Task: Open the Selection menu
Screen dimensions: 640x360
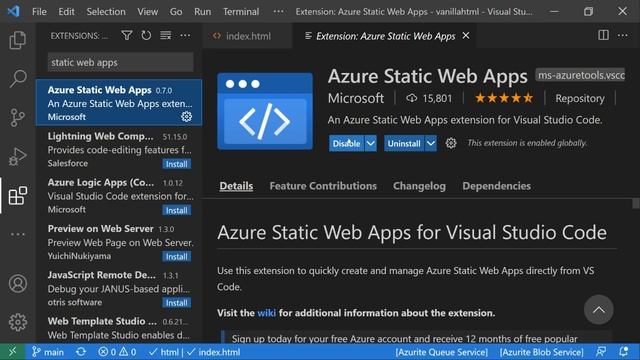Action: 106,11
